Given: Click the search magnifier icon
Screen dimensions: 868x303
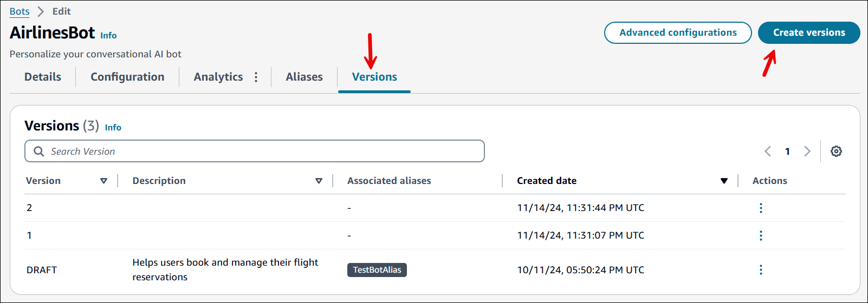Looking at the screenshot, I should click(39, 151).
